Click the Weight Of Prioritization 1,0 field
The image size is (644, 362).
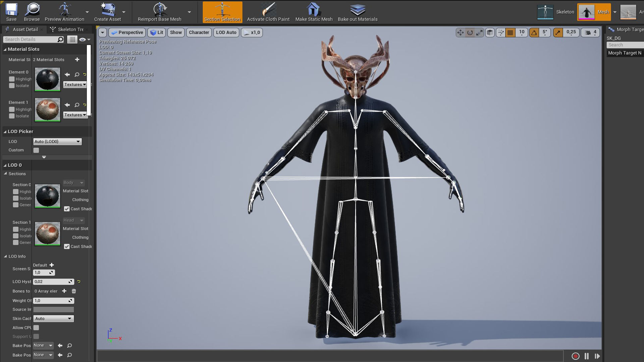point(53,301)
